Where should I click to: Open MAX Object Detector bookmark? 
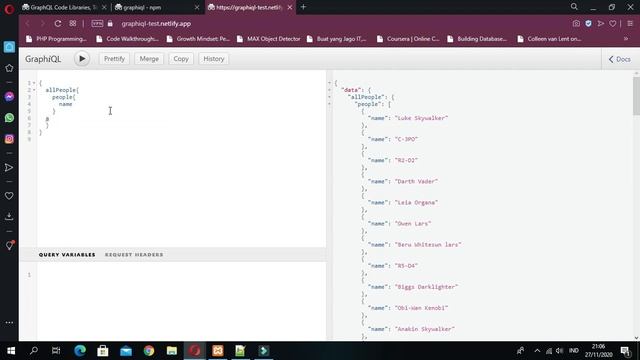click(x=268, y=39)
